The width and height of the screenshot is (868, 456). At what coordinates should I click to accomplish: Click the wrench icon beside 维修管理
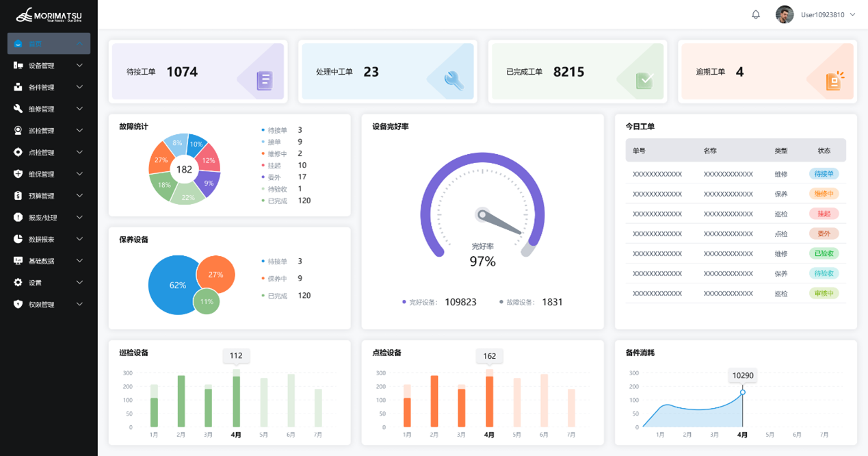tap(18, 109)
